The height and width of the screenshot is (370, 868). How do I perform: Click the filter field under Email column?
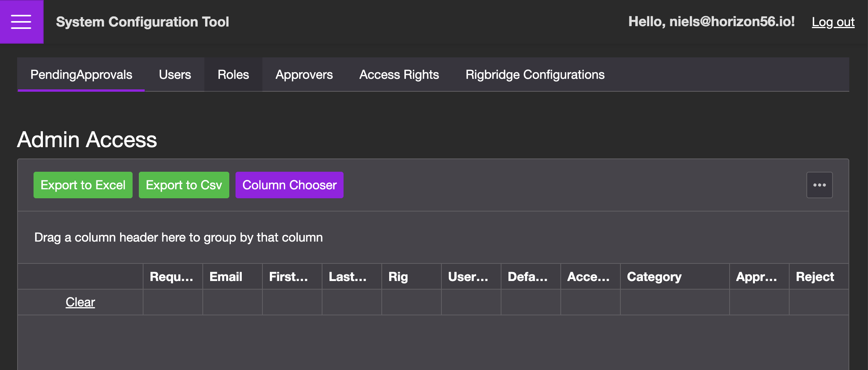tap(232, 302)
